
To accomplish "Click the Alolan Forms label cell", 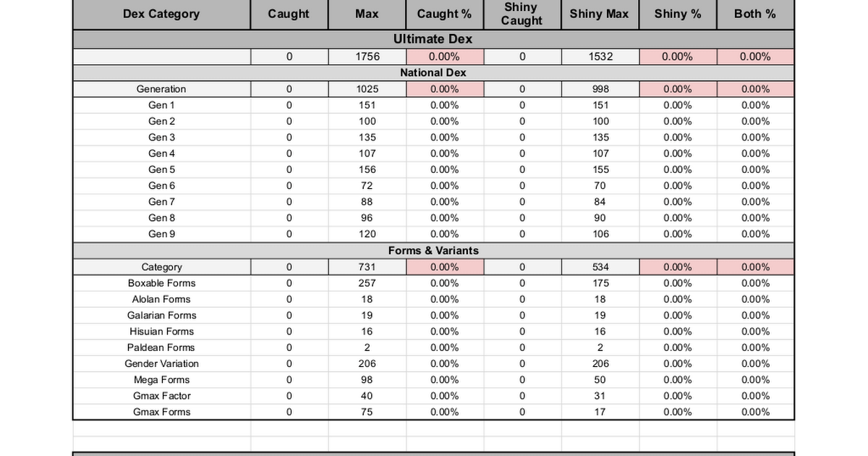I will pyautogui.click(x=161, y=299).
